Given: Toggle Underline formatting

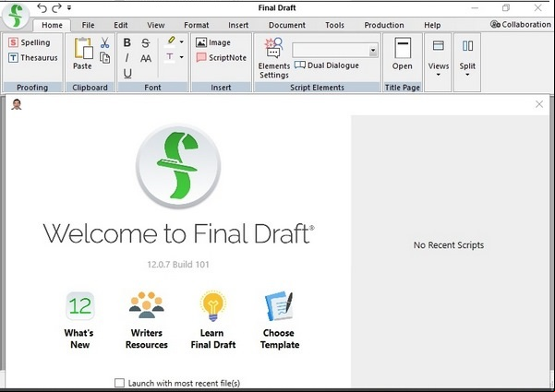Looking at the screenshot, I should pos(127,73).
